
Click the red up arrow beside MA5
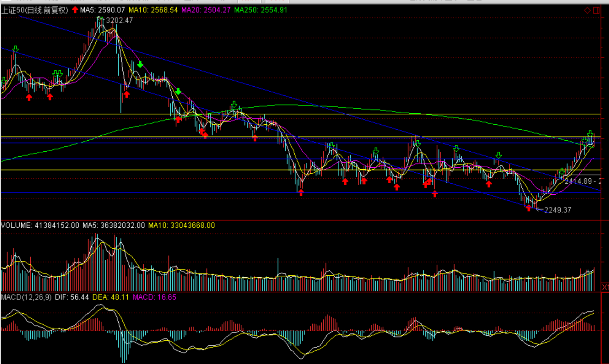(75, 10)
